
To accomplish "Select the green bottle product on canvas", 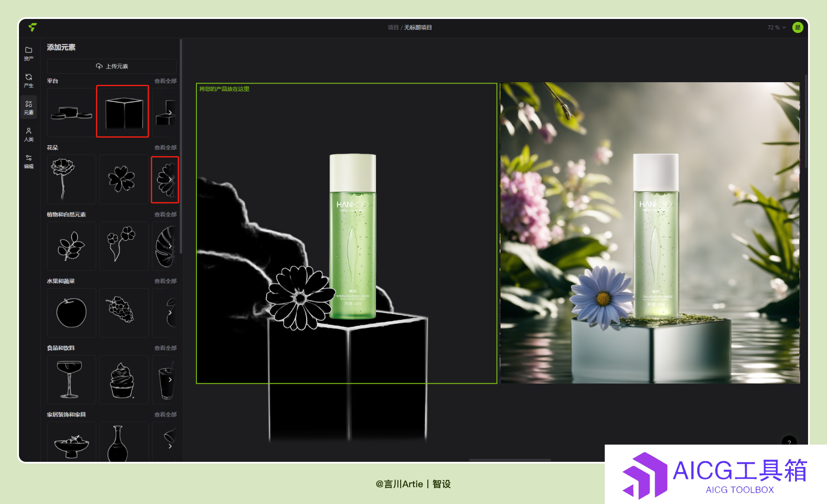I will coord(353,236).
